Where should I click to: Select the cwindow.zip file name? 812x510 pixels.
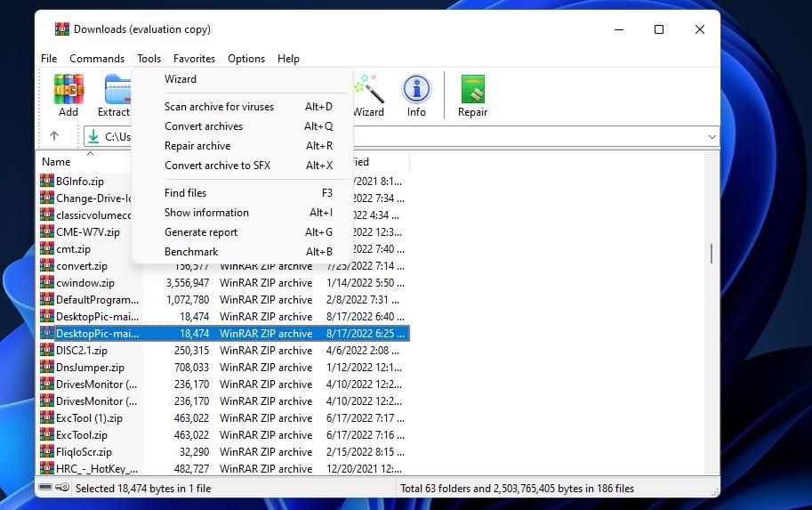coord(84,283)
